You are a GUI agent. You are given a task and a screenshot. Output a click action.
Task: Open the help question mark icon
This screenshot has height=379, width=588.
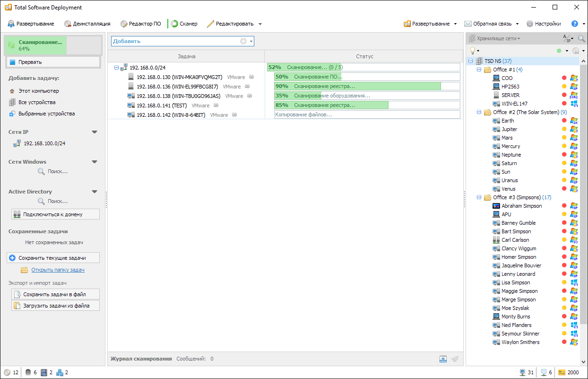pos(575,24)
